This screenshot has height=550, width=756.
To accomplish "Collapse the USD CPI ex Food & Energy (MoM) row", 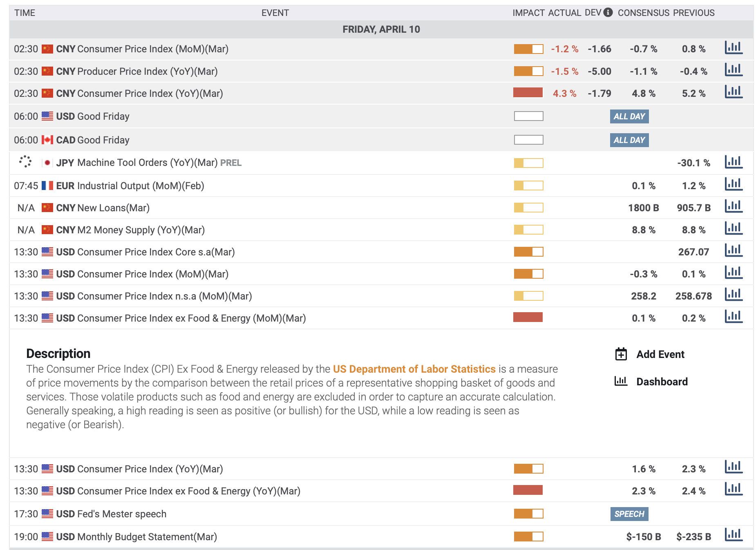I will click(x=381, y=318).
